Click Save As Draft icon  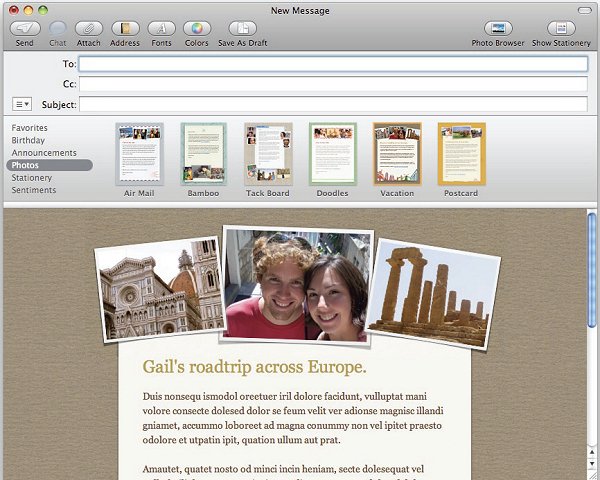[240, 29]
